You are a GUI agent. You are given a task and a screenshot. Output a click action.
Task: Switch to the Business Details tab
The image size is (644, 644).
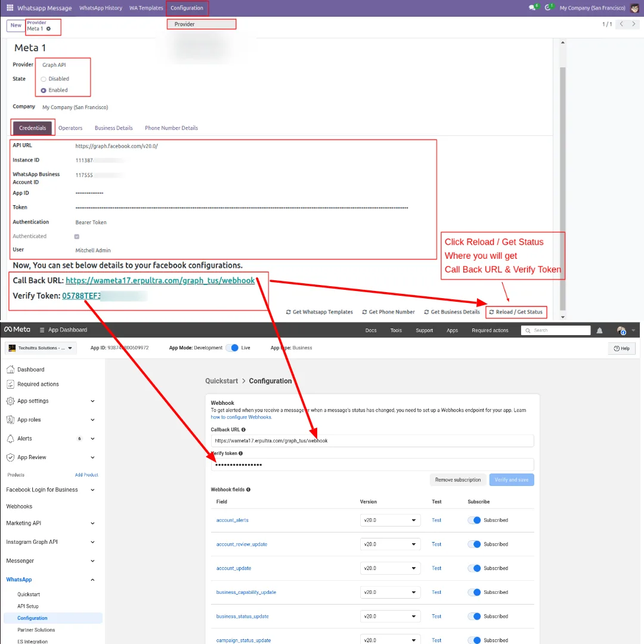(x=114, y=128)
